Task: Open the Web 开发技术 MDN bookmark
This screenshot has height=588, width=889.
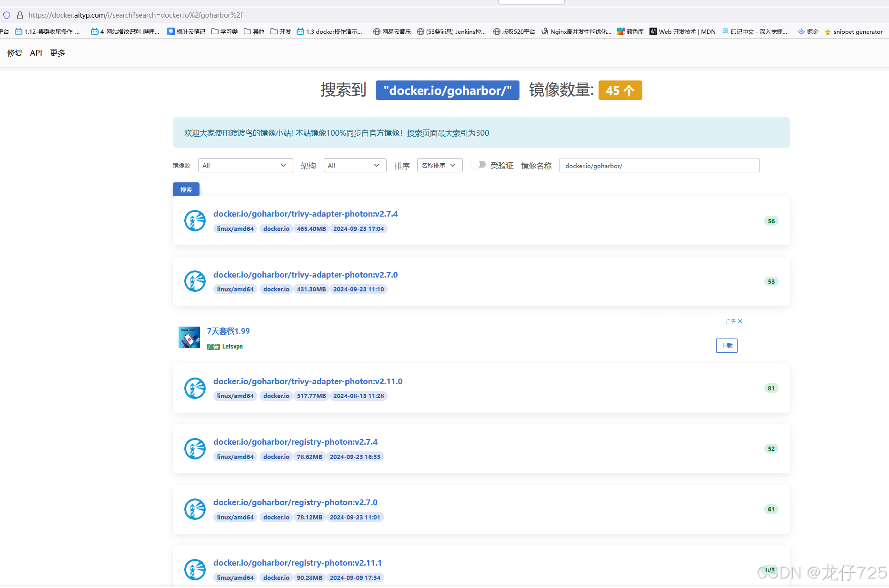Action: pyautogui.click(x=682, y=31)
